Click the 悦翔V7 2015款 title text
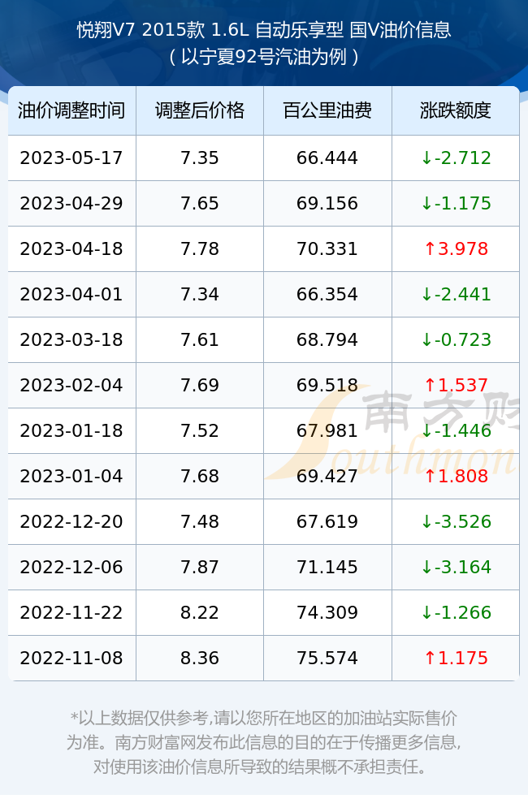The width and height of the screenshot is (528, 812). (x=141, y=30)
